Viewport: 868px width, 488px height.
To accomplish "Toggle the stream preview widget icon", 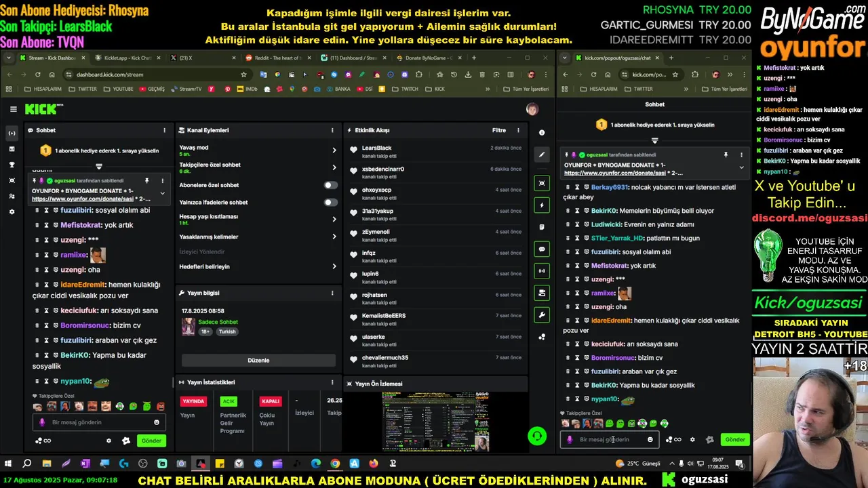I will tap(541, 183).
